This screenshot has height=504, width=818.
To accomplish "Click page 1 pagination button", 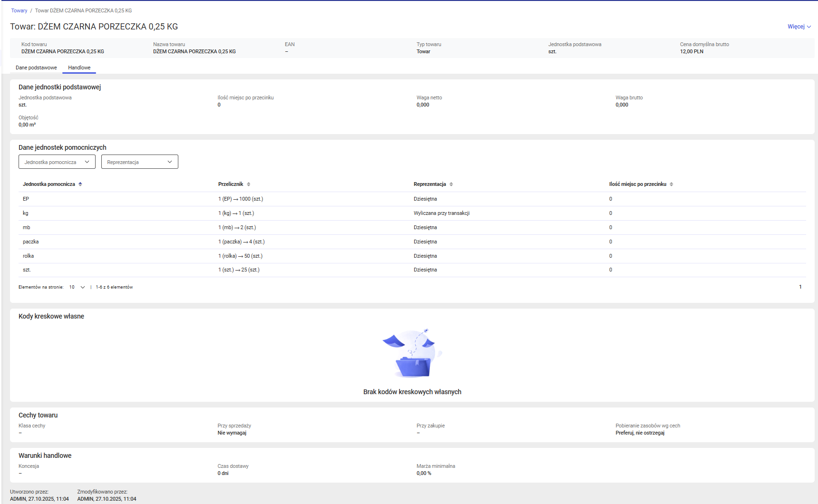I will click(x=800, y=287).
